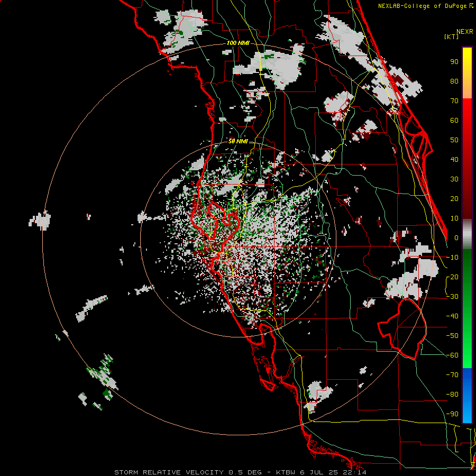Click the -50 value on the velocity scale
Image resolution: width=476 pixels, height=476 pixels.
[x=452, y=336]
